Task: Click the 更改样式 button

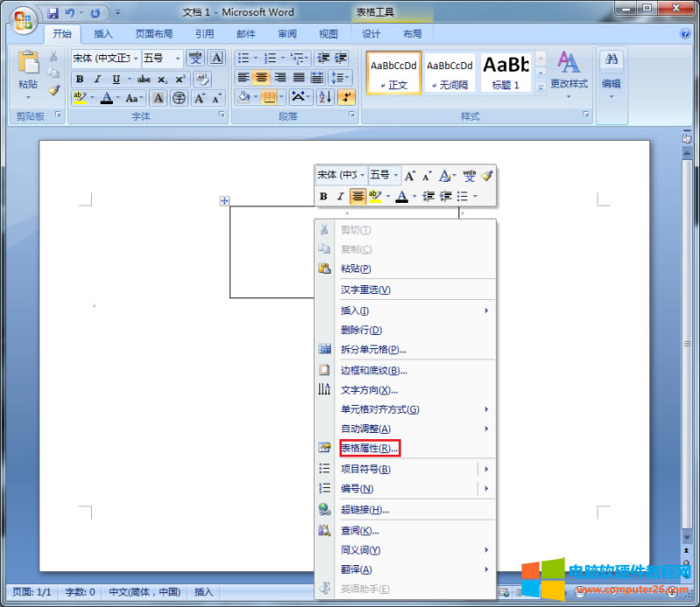Action: pyautogui.click(x=569, y=73)
